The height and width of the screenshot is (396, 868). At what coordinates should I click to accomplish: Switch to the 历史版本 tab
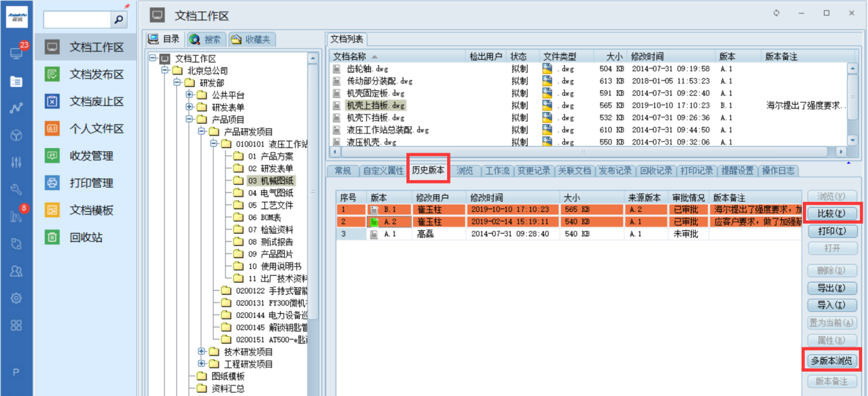coord(428,171)
